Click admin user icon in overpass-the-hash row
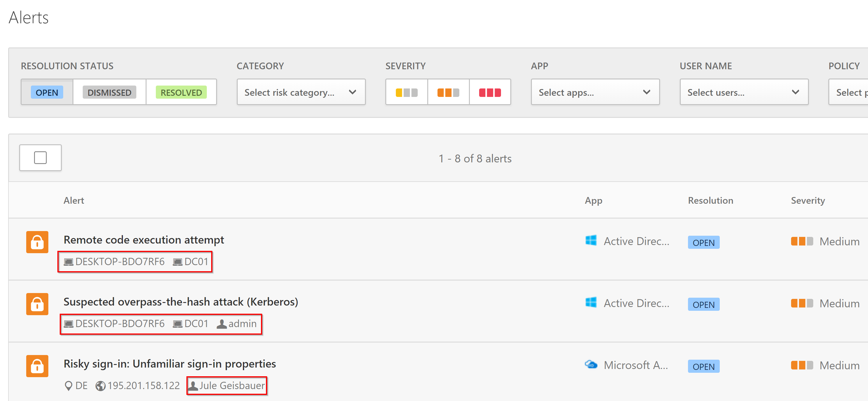Screen dimensions: 868x401 pos(221,324)
